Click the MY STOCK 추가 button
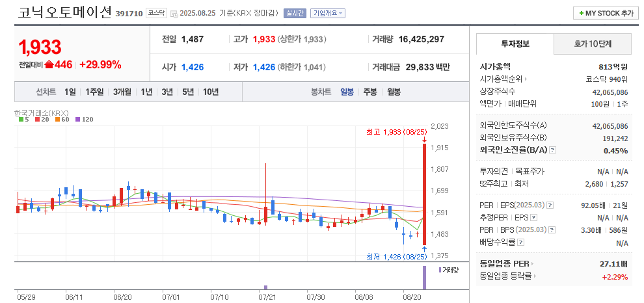The image size is (644, 303). (606, 13)
